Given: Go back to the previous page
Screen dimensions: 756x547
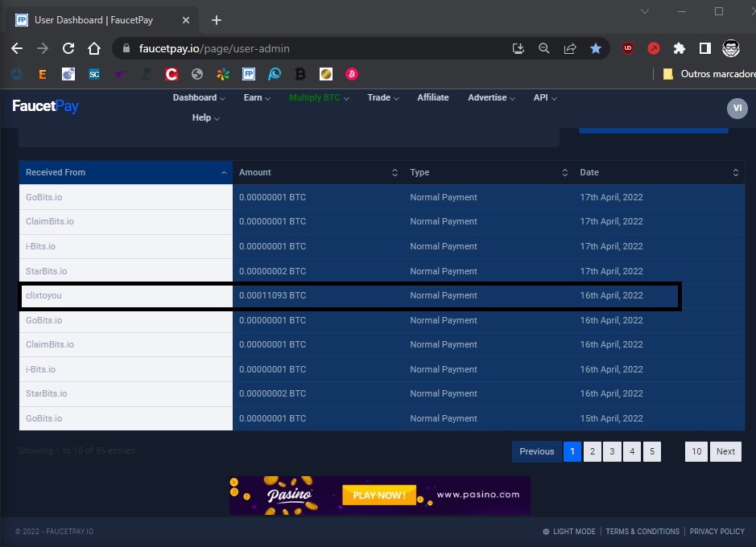Looking at the screenshot, I should pos(17,48).
